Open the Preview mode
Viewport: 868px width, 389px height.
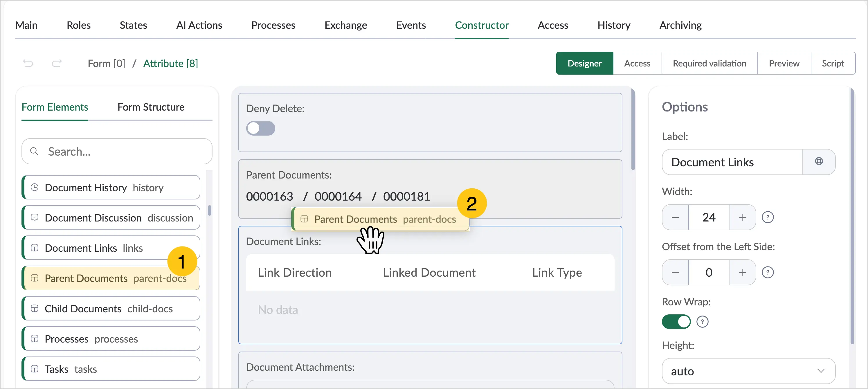tap(784, 63)
